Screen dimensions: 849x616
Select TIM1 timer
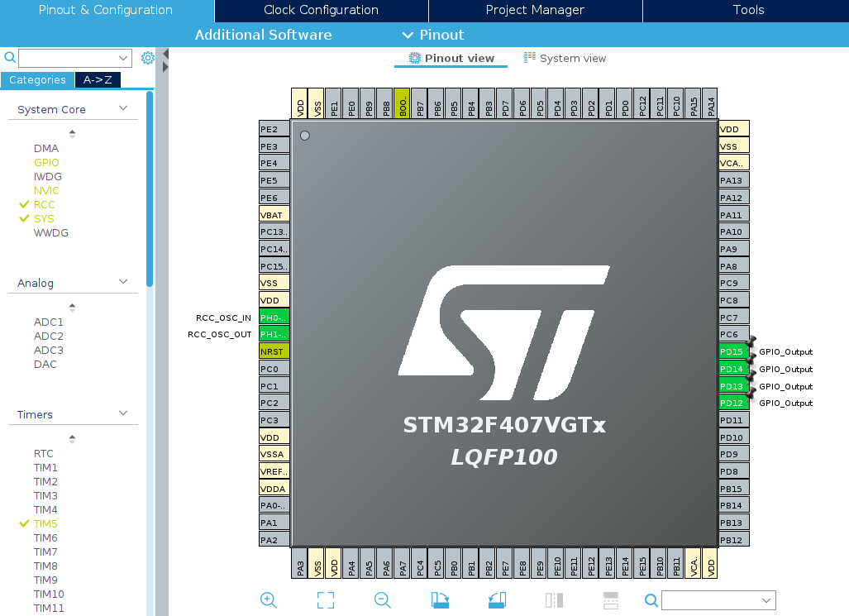click(45, 467)
